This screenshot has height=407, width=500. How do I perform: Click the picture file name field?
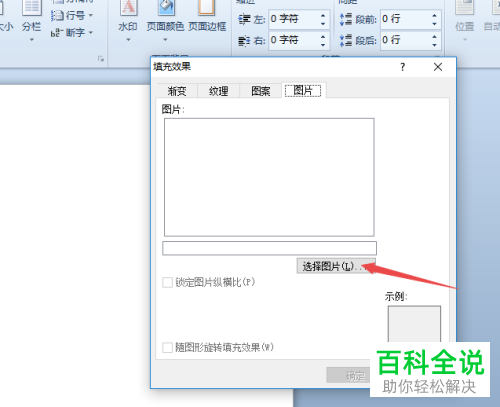[269, 248]
